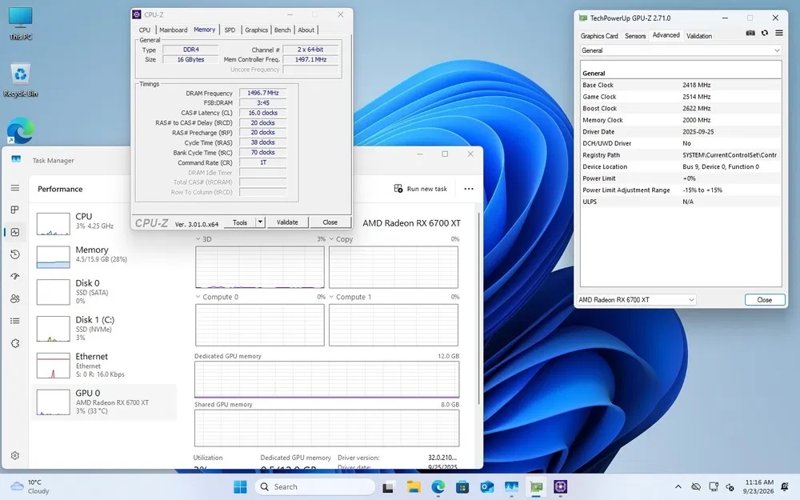Open the Graphics Card tab in GPU-Z
The width and height of the screenshot is (800, 500).
click(599, 36)
